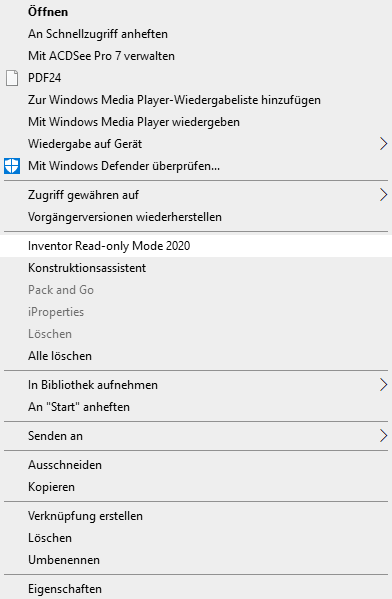Select Mit ACDSee Pro 7 verwalten
The image size is (392, 599).
tap(196, 56)
